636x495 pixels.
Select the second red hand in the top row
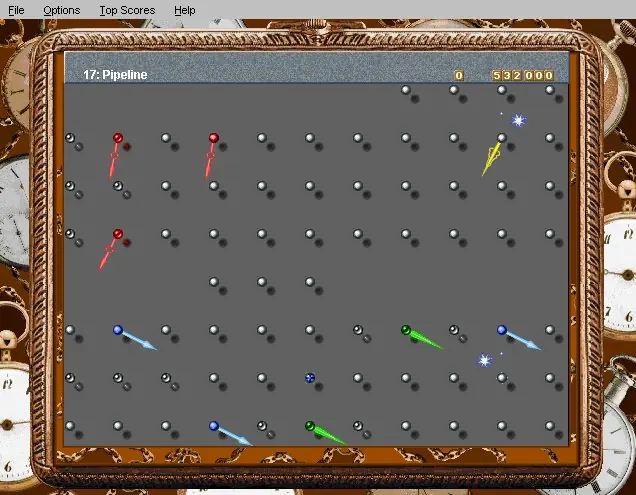pos(212,153)
